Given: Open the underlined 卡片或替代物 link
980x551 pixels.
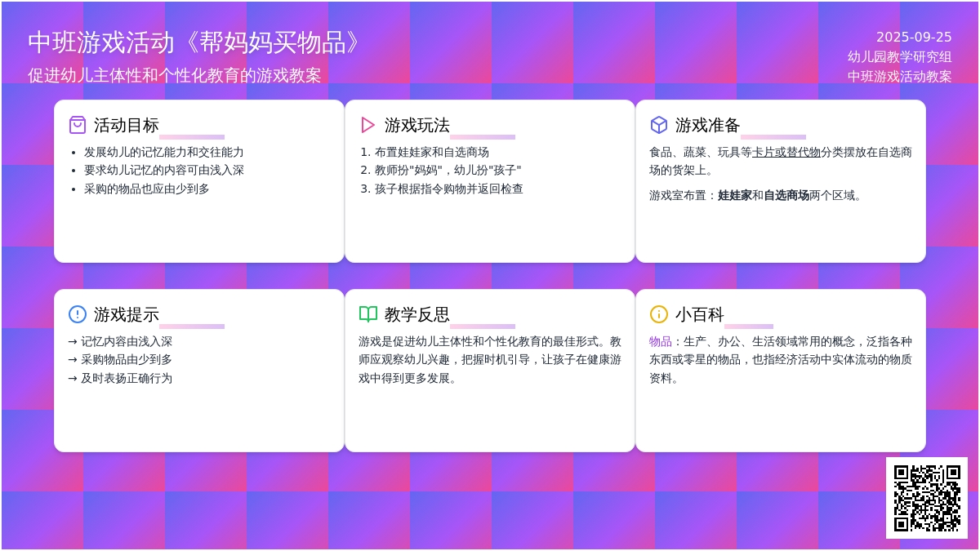Looking at the screenshot, I should pyautogui.click(x=786, y=152).
